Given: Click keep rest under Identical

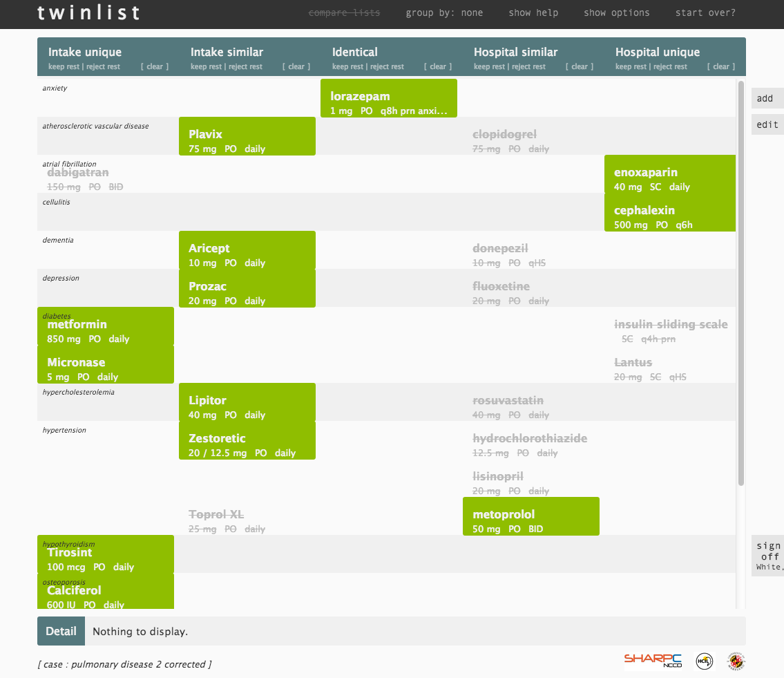Looking at the screenshot, I should [347, 66].
